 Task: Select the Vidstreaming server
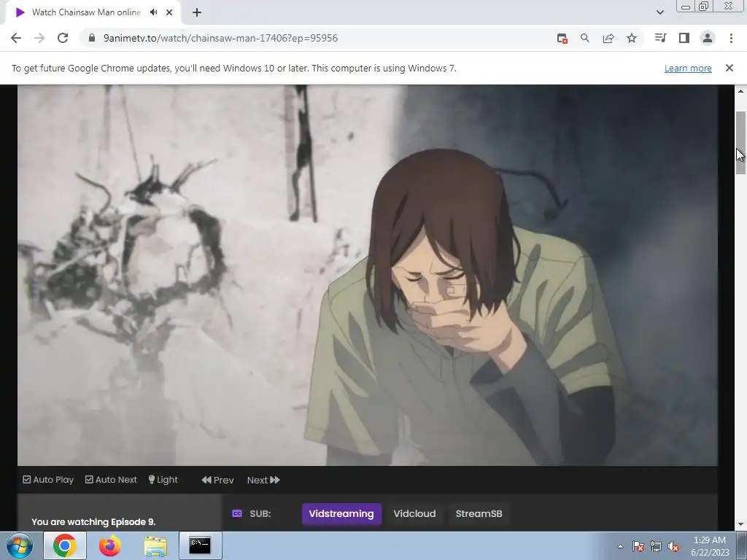(341, 514)
